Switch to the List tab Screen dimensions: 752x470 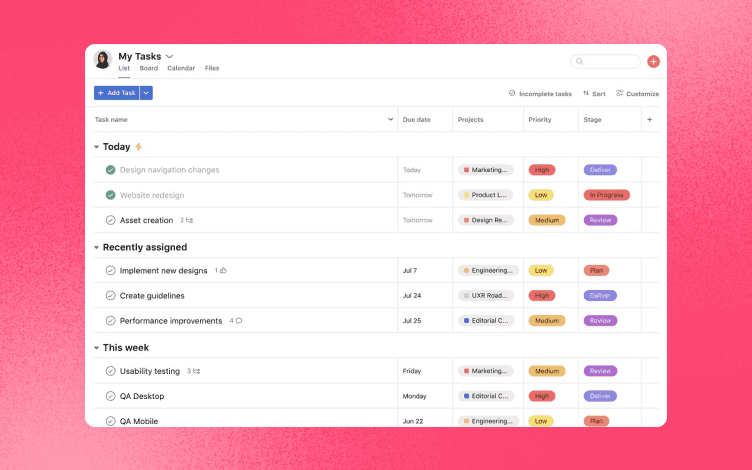tap(124, 68)
